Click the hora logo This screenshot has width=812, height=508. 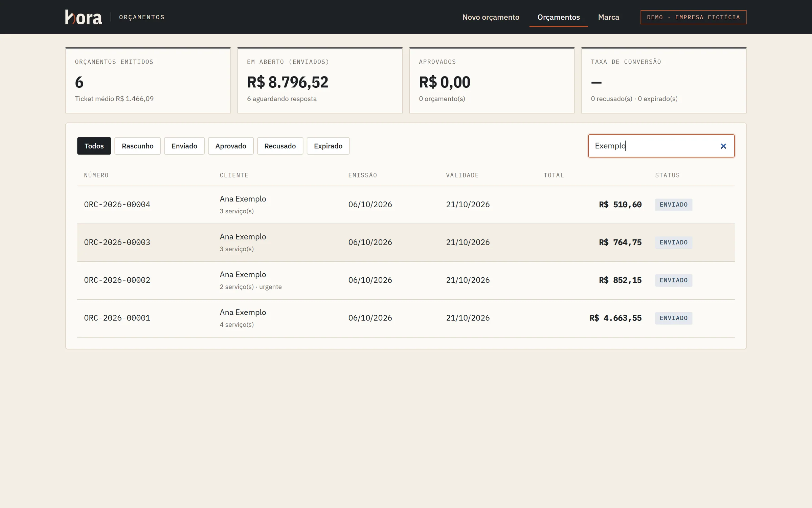[84, 17]
